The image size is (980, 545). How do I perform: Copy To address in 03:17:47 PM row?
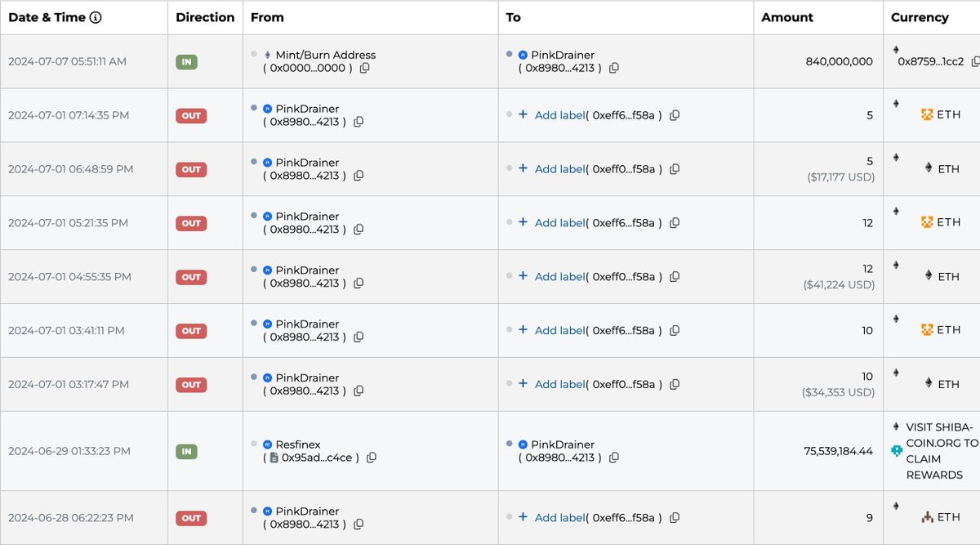(x=674, y=385)
